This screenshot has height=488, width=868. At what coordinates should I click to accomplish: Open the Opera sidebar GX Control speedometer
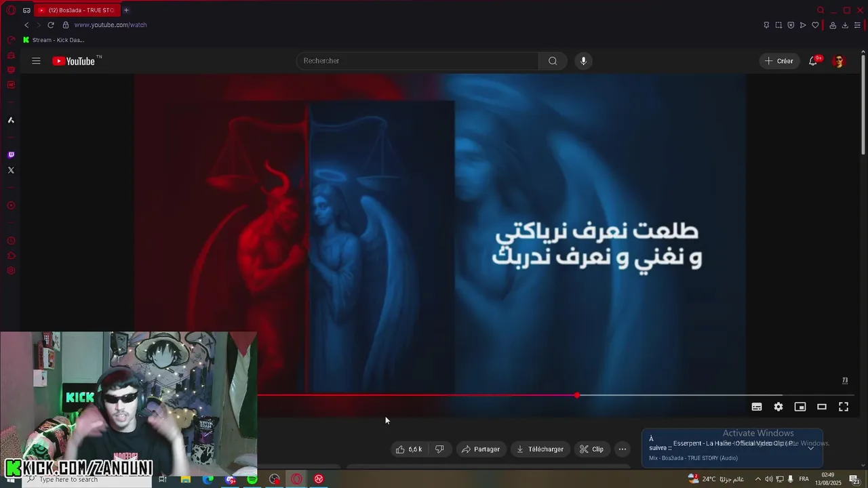pos(11,40)
